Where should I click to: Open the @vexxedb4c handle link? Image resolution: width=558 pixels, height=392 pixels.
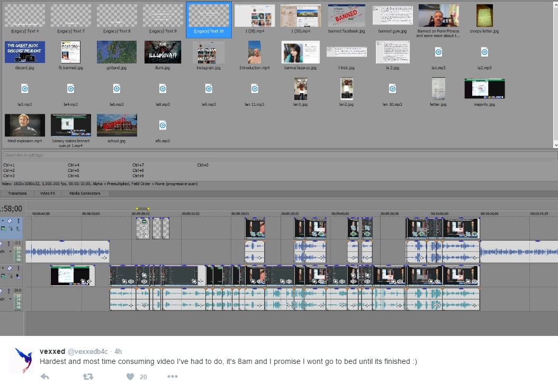pos(87,351)
